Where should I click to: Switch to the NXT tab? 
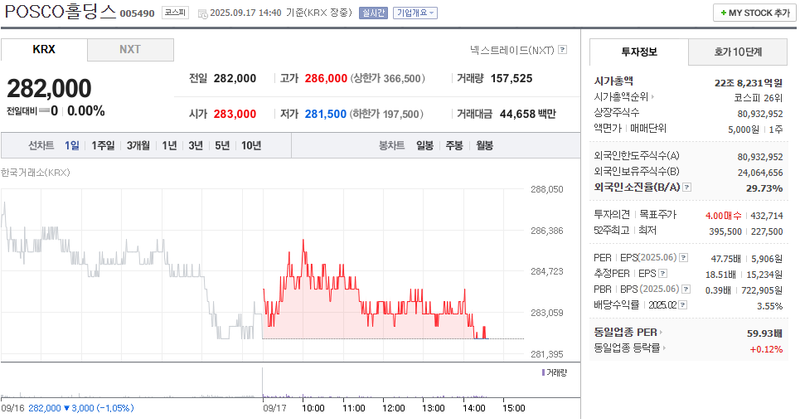130,50
